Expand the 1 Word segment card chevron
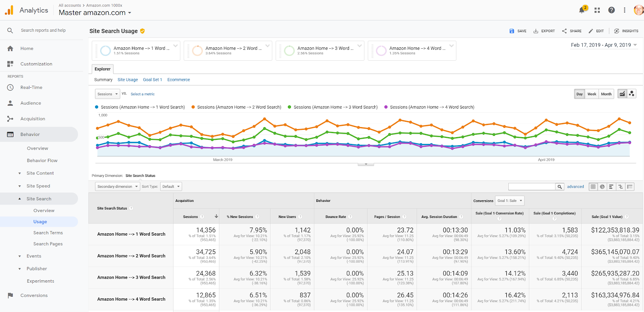 point(175,45)
